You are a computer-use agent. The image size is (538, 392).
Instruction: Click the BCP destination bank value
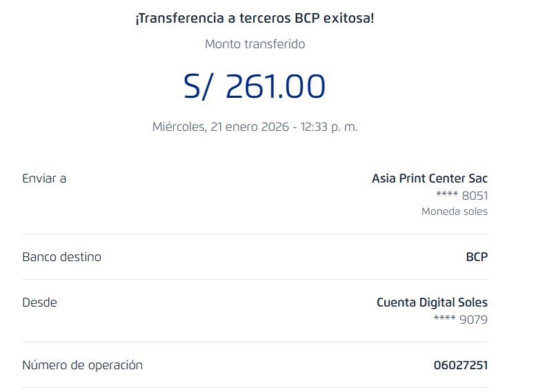[x=476, y=257]
